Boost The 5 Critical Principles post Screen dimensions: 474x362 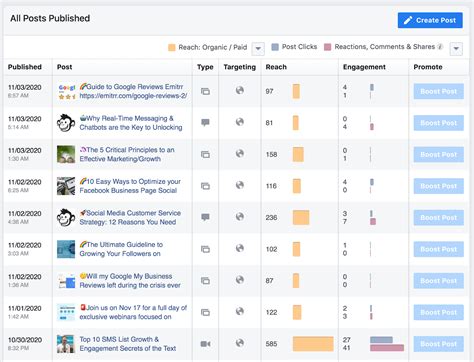[439, 154]
